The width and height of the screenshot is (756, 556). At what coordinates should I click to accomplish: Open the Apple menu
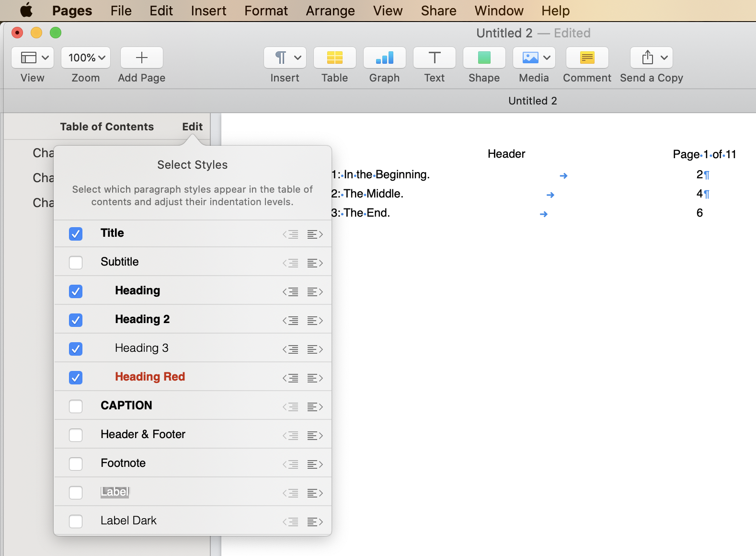click(26, 10)
